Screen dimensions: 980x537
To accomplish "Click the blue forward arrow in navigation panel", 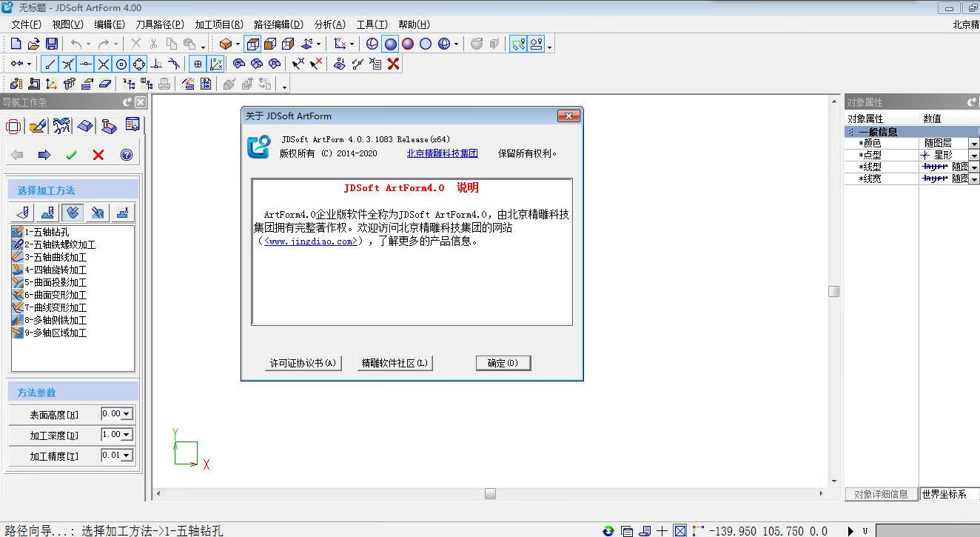I will click(44, 155).
